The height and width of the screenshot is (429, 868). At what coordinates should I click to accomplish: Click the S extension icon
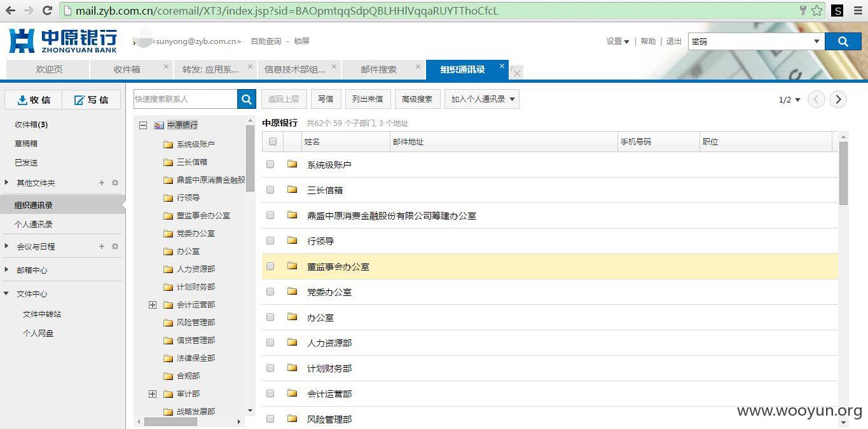point(837,11)
